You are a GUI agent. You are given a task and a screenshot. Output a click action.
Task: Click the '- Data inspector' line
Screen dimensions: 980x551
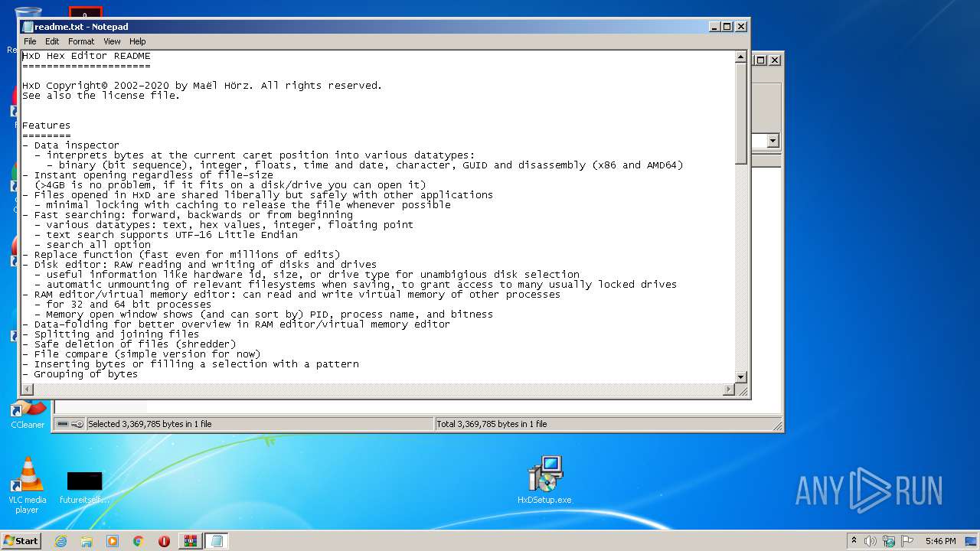pyautogui.click(x=71, y=145)
